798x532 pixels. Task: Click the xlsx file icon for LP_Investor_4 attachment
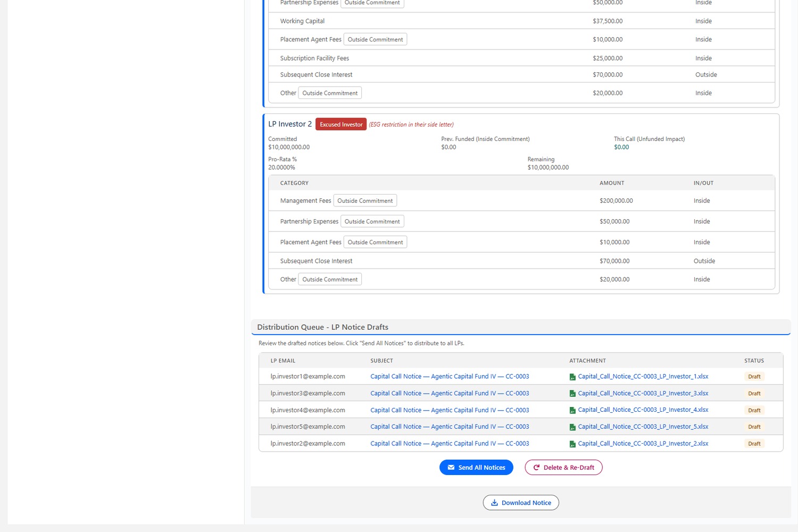[x=572, y=410]
